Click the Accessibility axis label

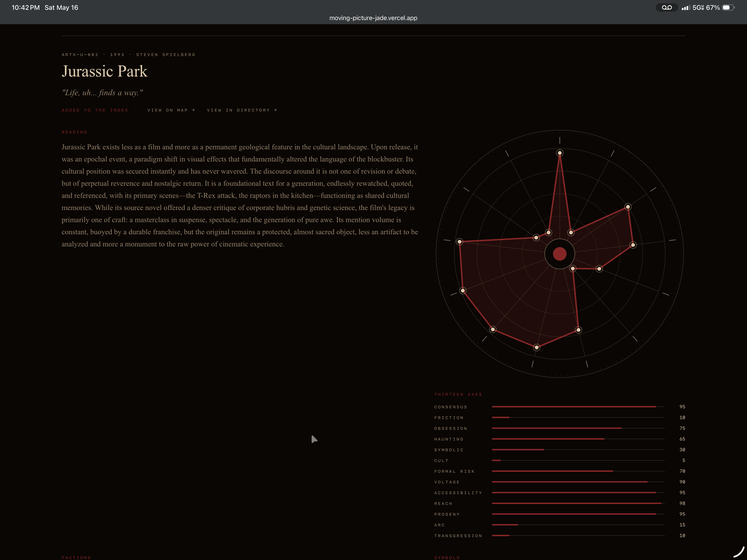458,493
